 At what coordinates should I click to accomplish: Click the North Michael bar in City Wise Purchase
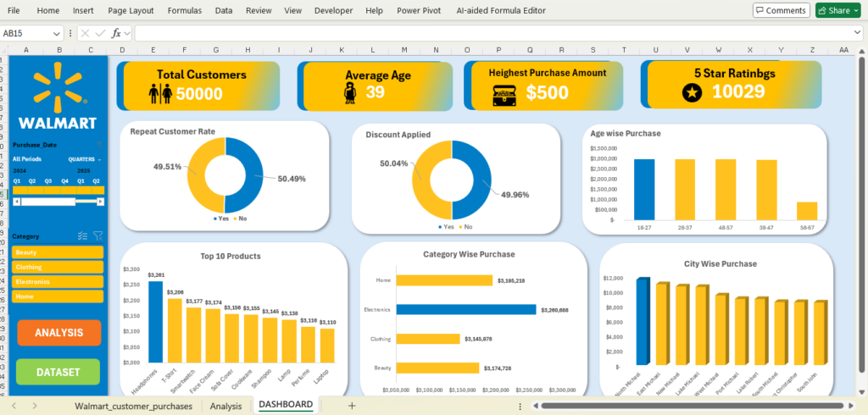[x=643, y=322]
